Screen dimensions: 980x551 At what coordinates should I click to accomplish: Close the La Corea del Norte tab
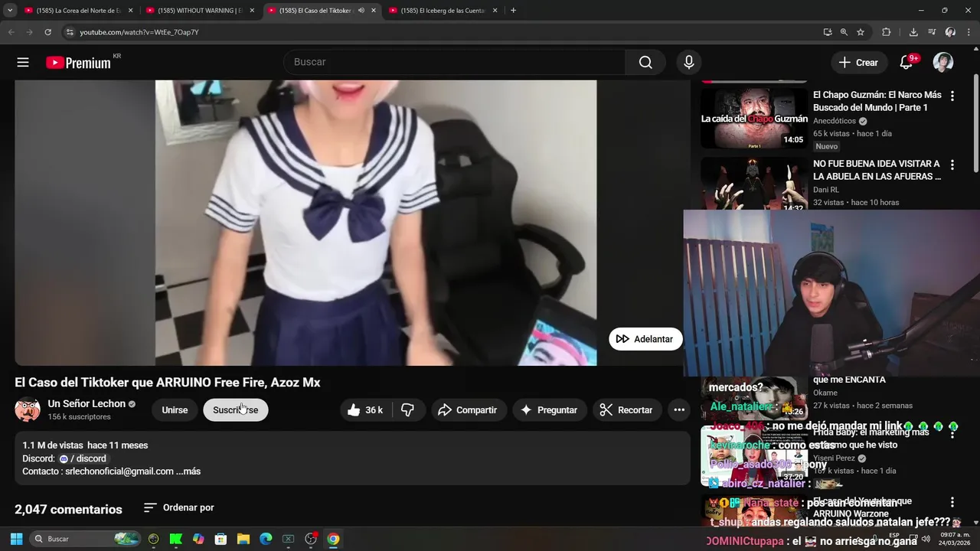[x=130, y=11]
